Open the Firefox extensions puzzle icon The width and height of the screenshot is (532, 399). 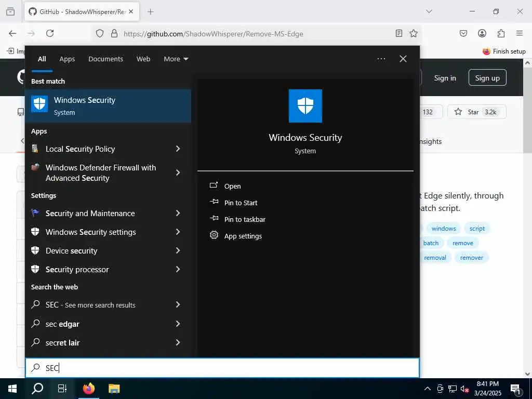click(501, 33)
